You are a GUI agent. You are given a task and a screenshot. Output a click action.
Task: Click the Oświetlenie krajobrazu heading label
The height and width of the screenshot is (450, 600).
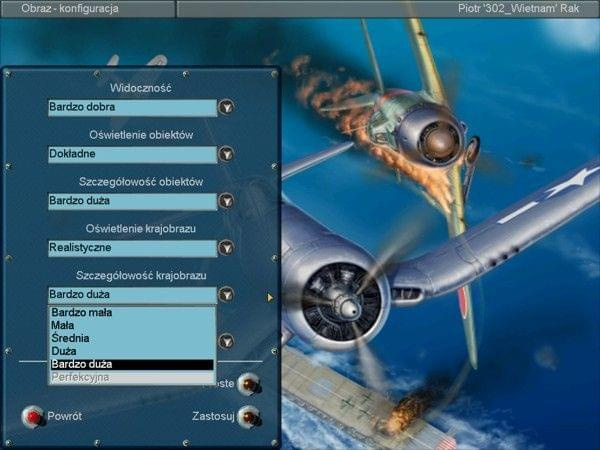[x=141, y=229]
